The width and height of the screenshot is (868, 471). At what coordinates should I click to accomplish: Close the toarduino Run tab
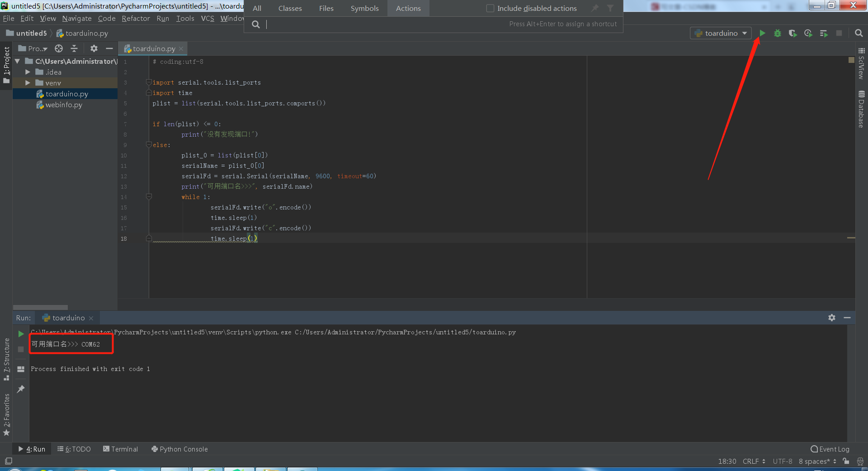coord(91,318)
